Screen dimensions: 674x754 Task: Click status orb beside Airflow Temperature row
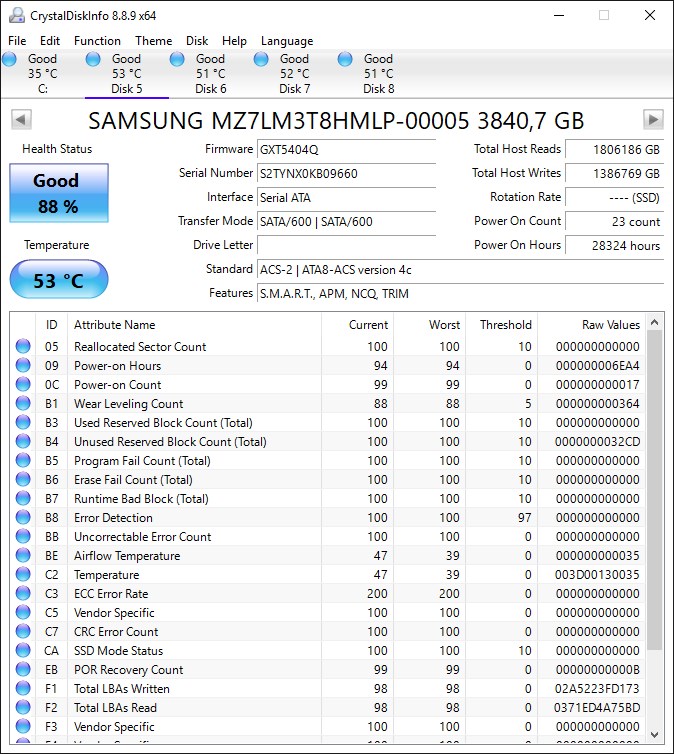click(x=23, y=555)
